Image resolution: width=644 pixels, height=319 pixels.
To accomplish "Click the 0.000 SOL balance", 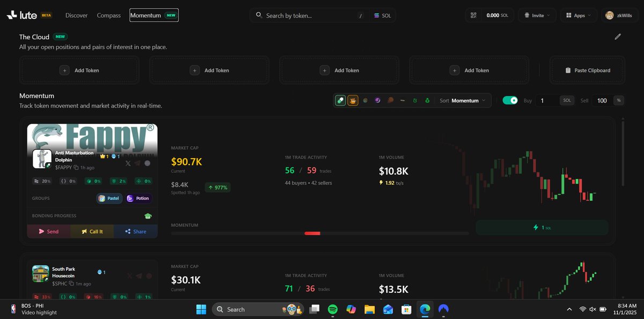I will point(497,16).
